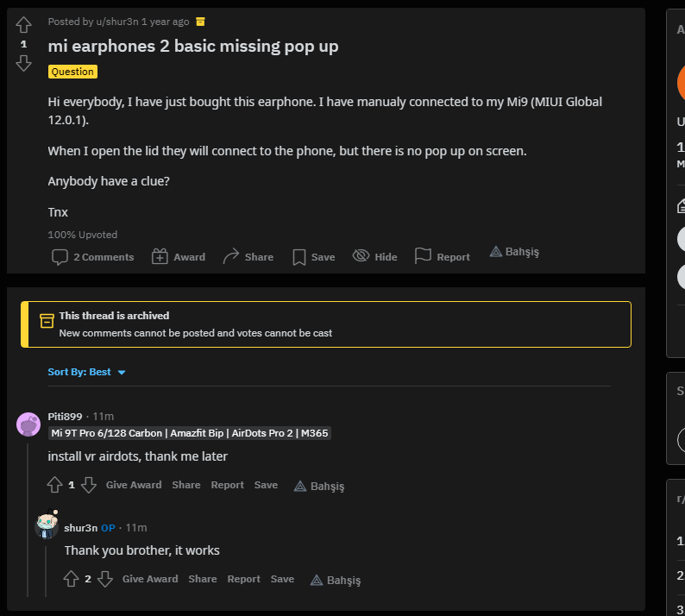Downvote Piti899's comment
Viewport: 685px width, 616px height.
tap(88, 485)
